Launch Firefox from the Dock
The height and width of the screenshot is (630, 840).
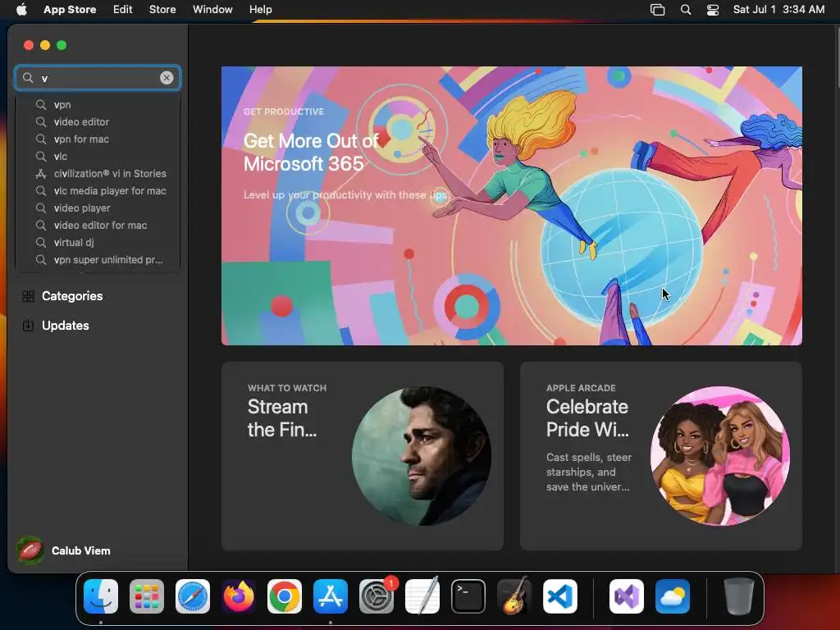pos(239,596)
